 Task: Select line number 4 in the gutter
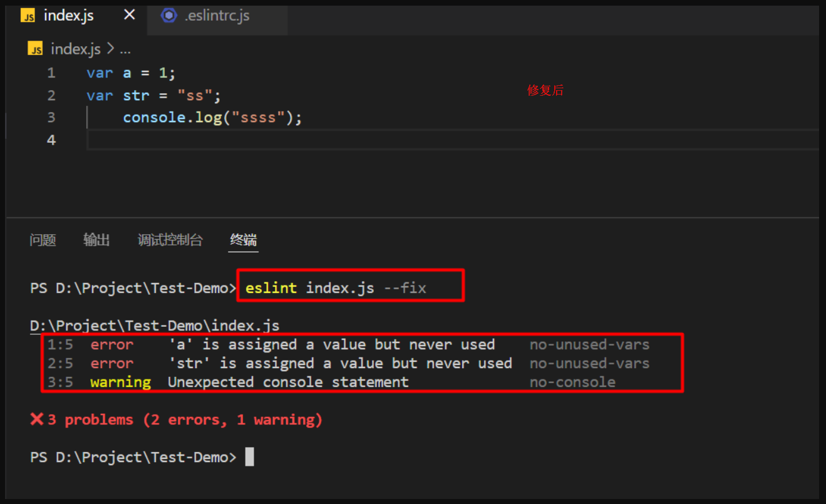pyautogui.click(x=51, y=140)
